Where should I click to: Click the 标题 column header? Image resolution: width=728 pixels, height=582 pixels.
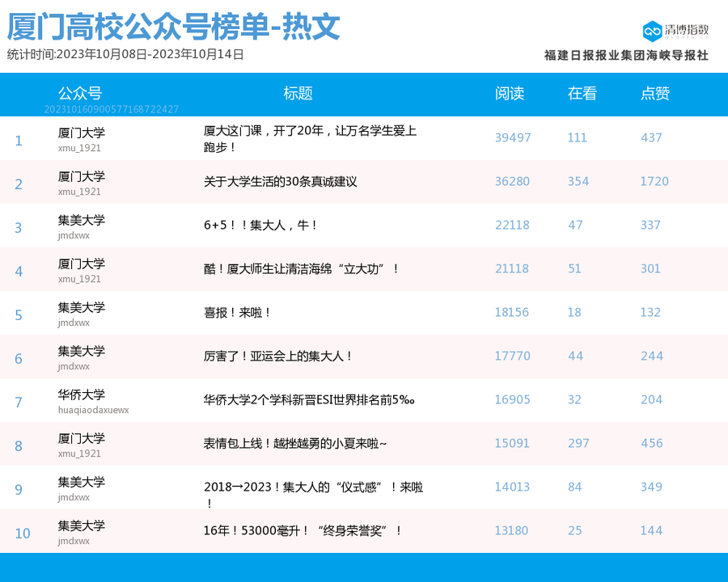pyautogui.click(x=298, y=93)
